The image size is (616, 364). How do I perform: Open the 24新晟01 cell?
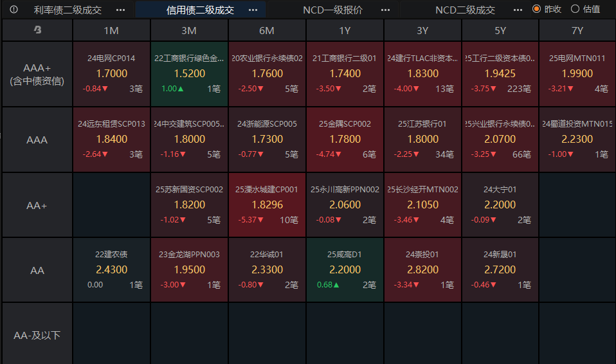pyautogui.click(x=500, y=270)
